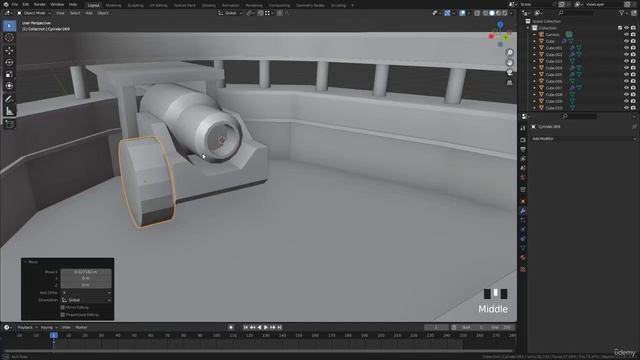Open the Physics properties tab
The height and width of the screenshot is (360, 640).
[x=523, y=229]
